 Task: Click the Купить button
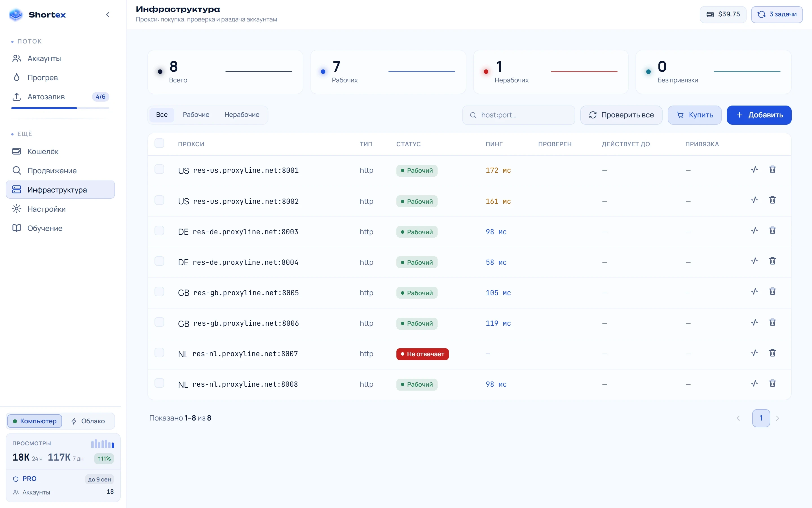pos(694,115)
